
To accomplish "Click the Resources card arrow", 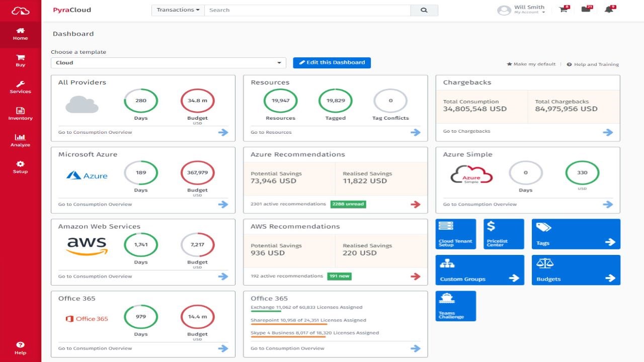I will pos(415,132).
